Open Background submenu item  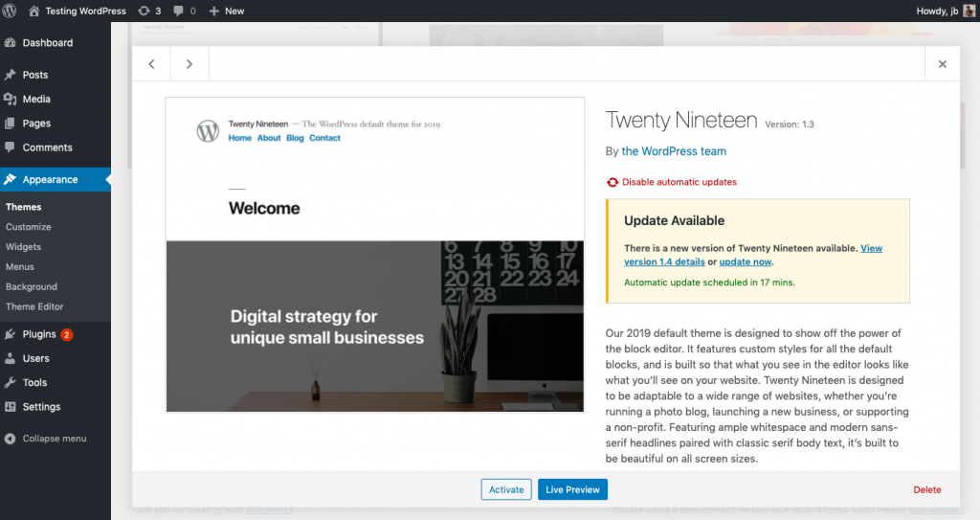pos(32,287)
